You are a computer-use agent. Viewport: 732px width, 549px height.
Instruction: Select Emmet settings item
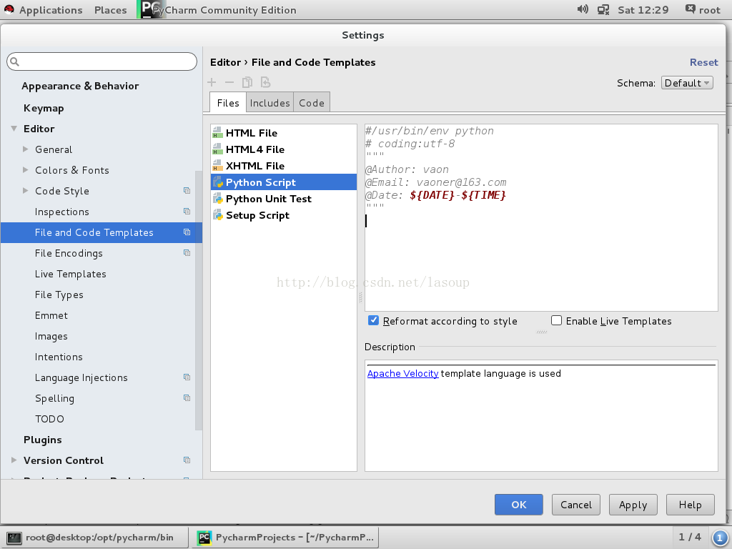coord(51,316)
